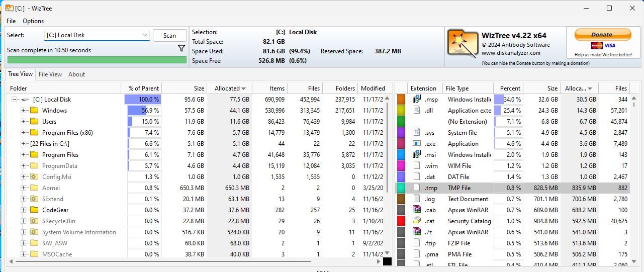Sort by the Allocated column header
The image size is (644, 272).
pos(230,88)
